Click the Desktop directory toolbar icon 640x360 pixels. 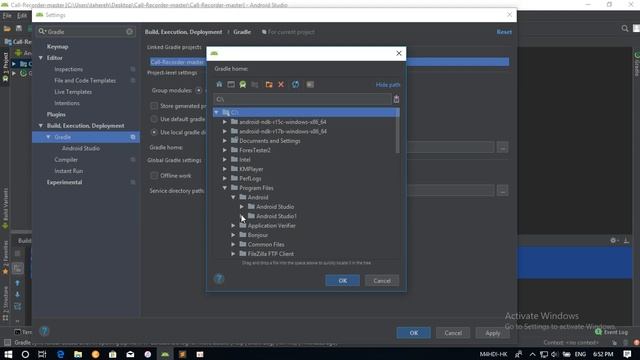[231, 84]
